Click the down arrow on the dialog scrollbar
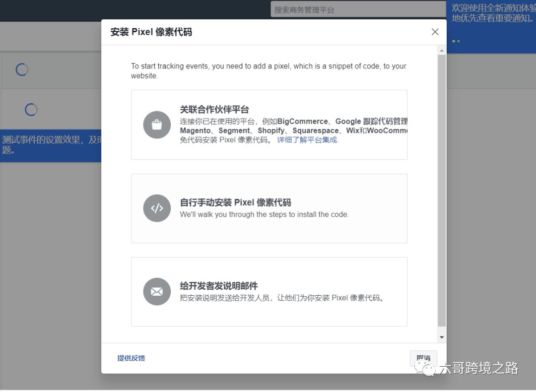 (x=442, y=337)
